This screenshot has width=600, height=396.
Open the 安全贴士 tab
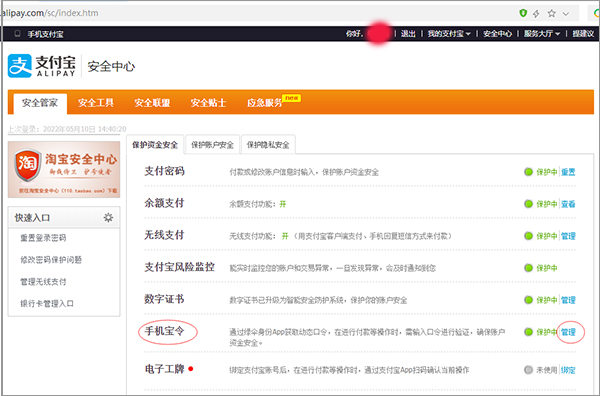point(208,103)
